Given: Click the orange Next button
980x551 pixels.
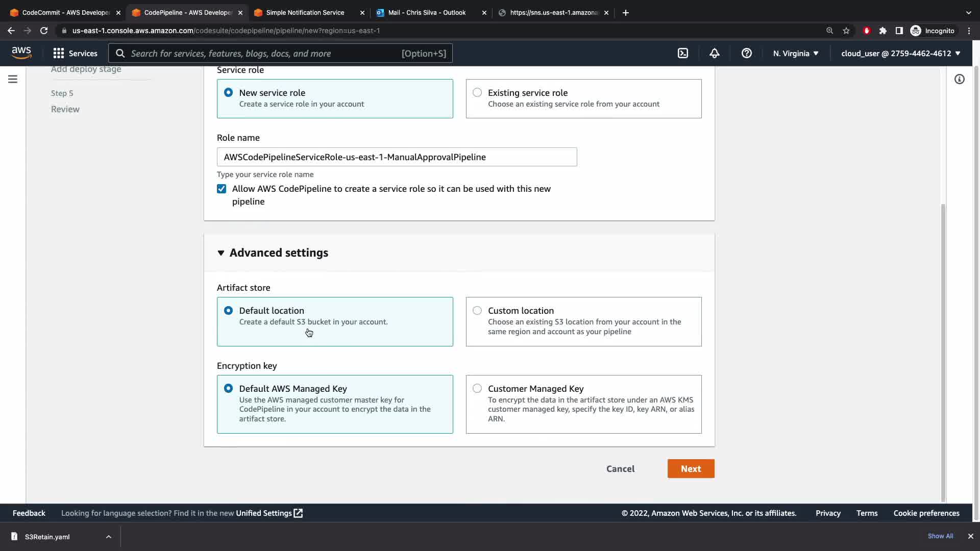Looking at the screenshot, I should pyautogui.click(x=691, y=469).
